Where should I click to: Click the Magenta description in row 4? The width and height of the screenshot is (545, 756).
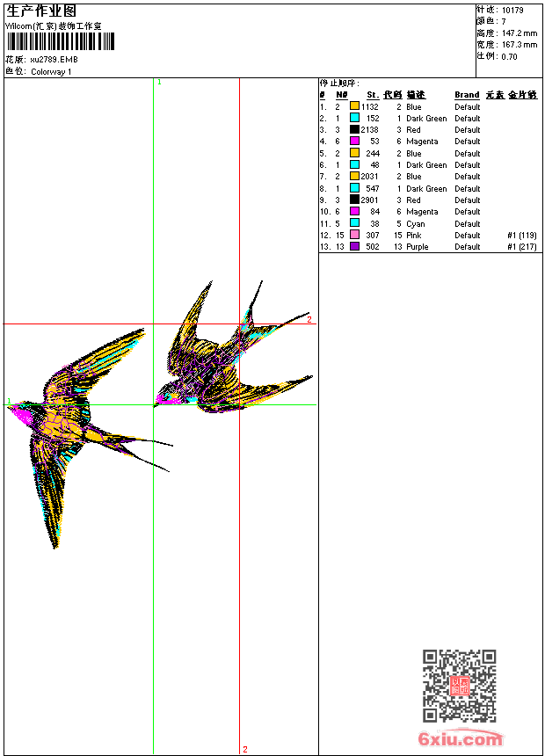(422, 142)
